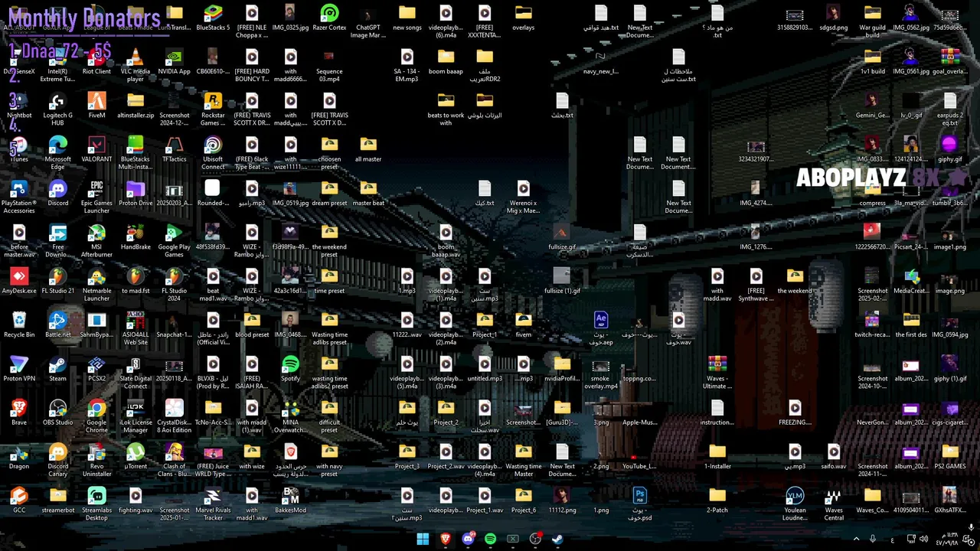The image size is (980, 551).
Task: Expand the hidden system tray icons chevron
Action: coord(856,540)
